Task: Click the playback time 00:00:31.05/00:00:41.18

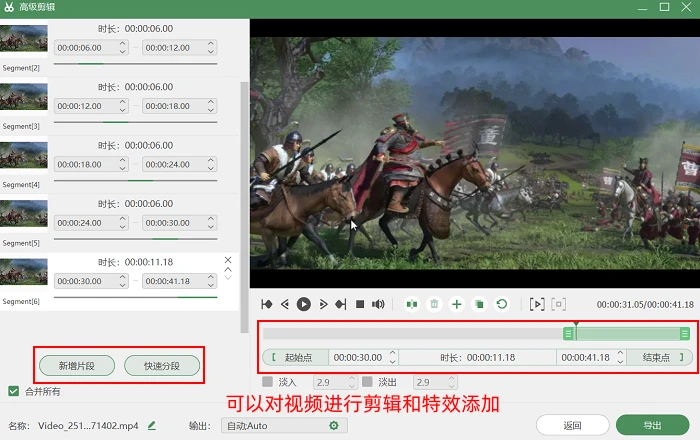Action: (645, 304)
